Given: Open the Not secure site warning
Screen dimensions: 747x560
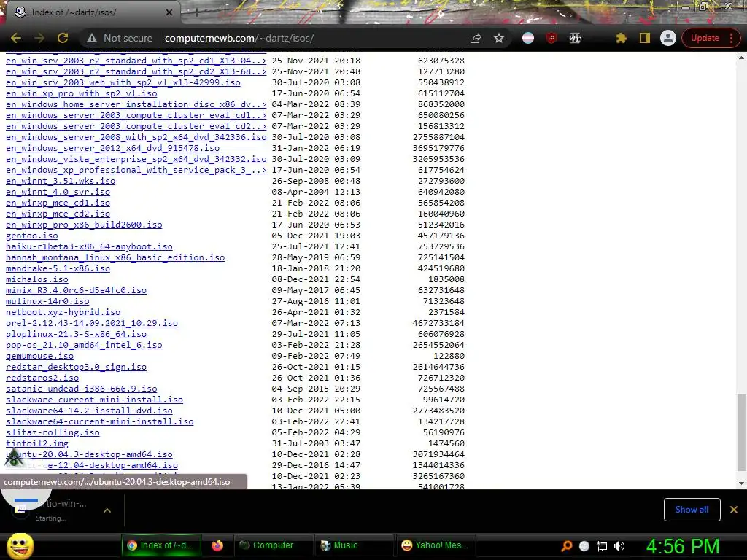Looking at the screenshot, I should point(120,38).
